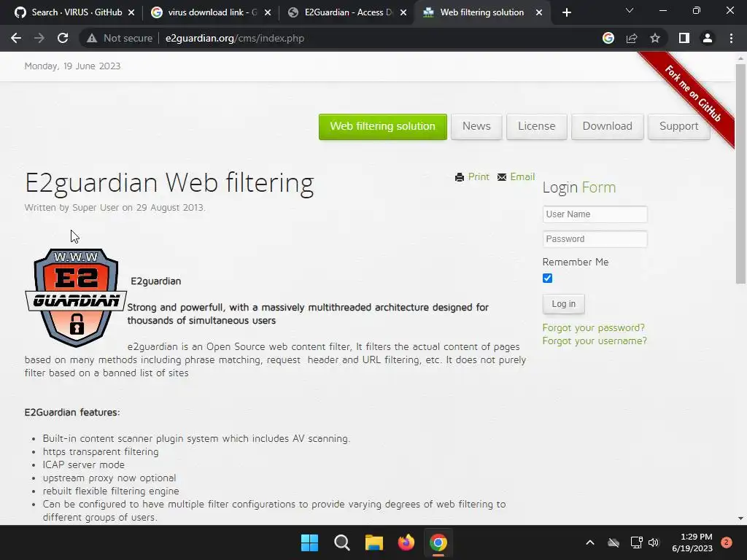Close the E2Guardian Access Denied tab

[x=403, y=12]
